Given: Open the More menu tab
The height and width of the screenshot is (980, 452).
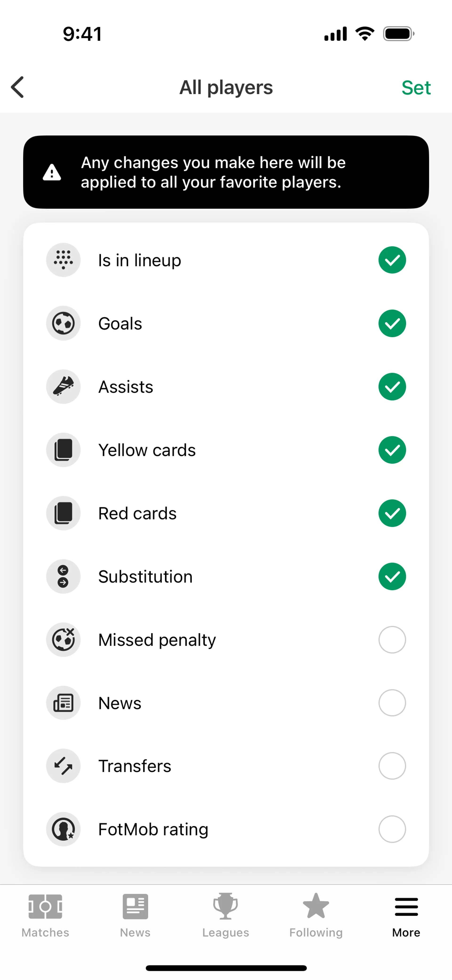Looking at the screenshot, I should [x=406, y=915].
